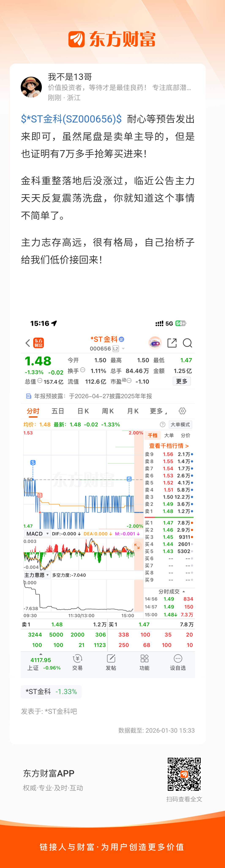Open the $*ST金科(SZ000656)$ stock link
This screenshot has width=225, height=868.
(x=71, y=119)
